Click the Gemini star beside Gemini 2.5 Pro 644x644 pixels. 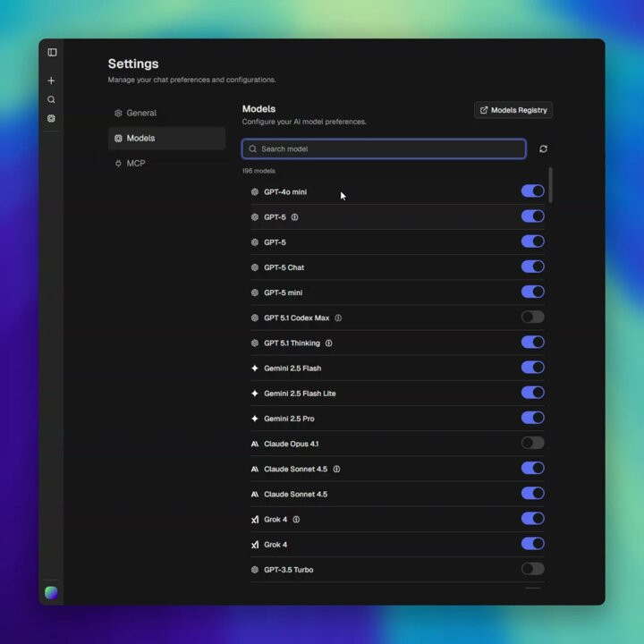[x=255, y=419]
